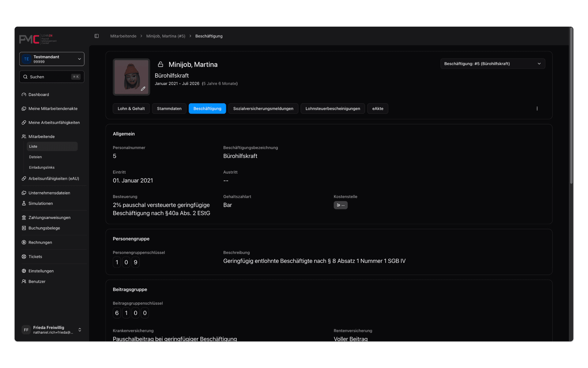
Task: Expand the Testmandant client selector
Action: [52, 59]
